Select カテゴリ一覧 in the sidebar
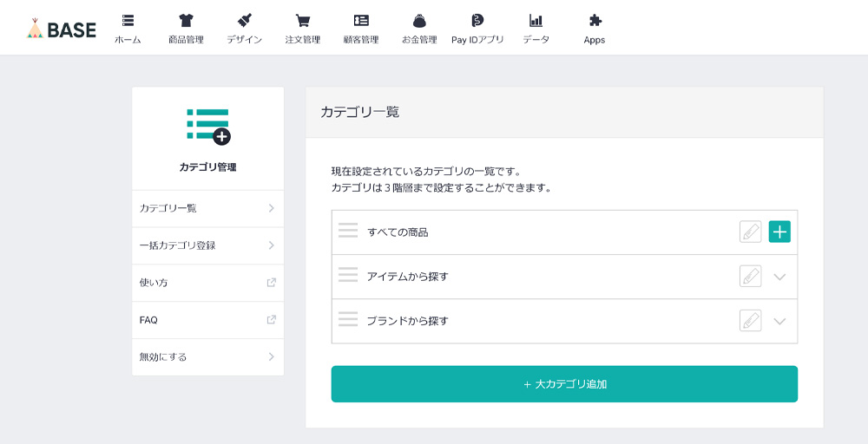 click(x=208, y=208)
